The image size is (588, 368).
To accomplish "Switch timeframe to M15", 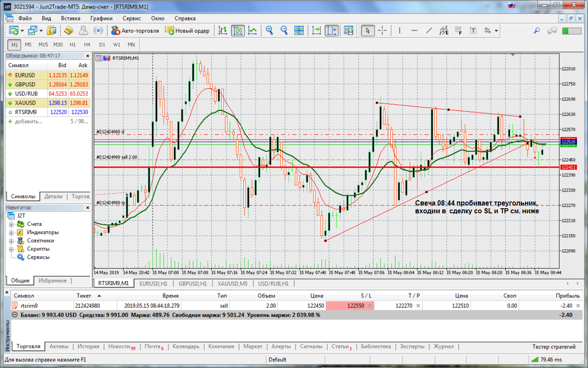I will point(43,45).
